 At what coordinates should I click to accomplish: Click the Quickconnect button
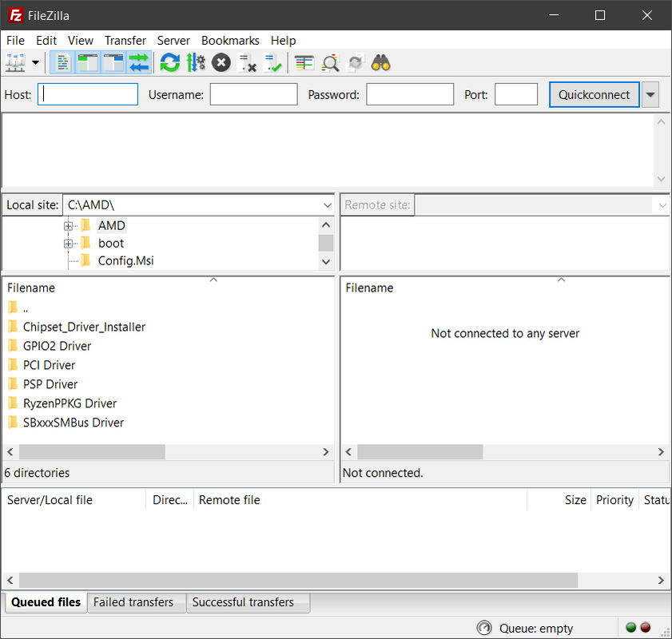(594, 94)
